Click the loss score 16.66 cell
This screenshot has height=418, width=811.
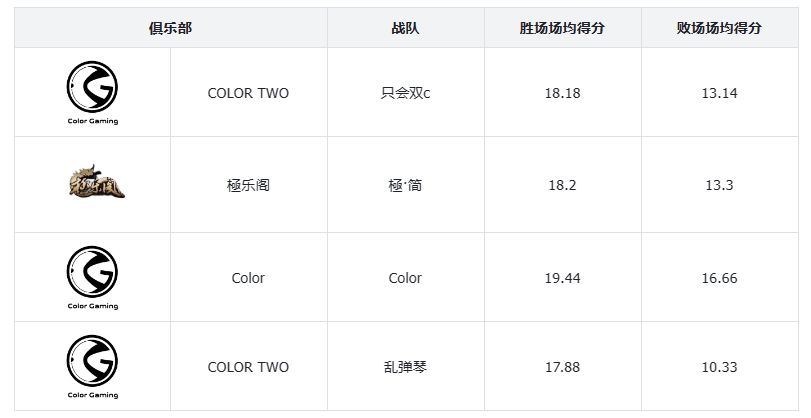tap(719, 278)
